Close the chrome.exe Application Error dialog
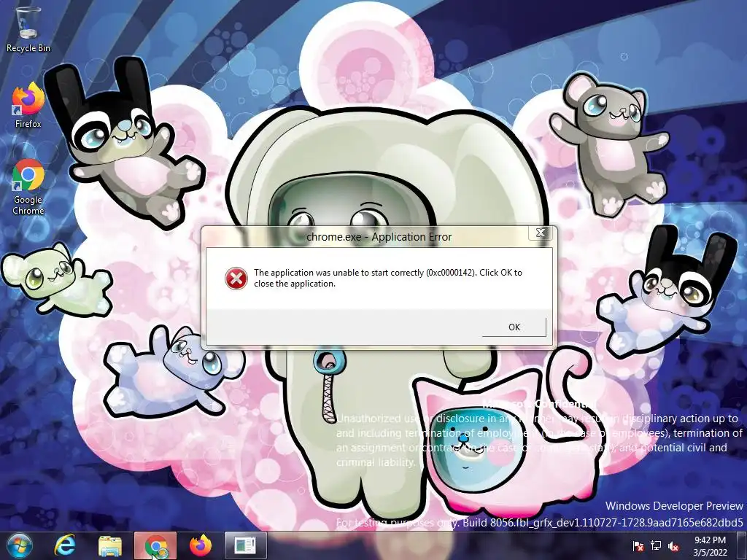This screenshot has height=560, width=747. click(x=541, y=233)
